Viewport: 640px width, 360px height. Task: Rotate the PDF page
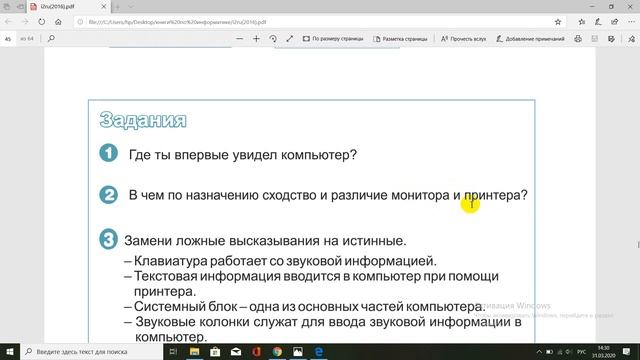(273, 39)
